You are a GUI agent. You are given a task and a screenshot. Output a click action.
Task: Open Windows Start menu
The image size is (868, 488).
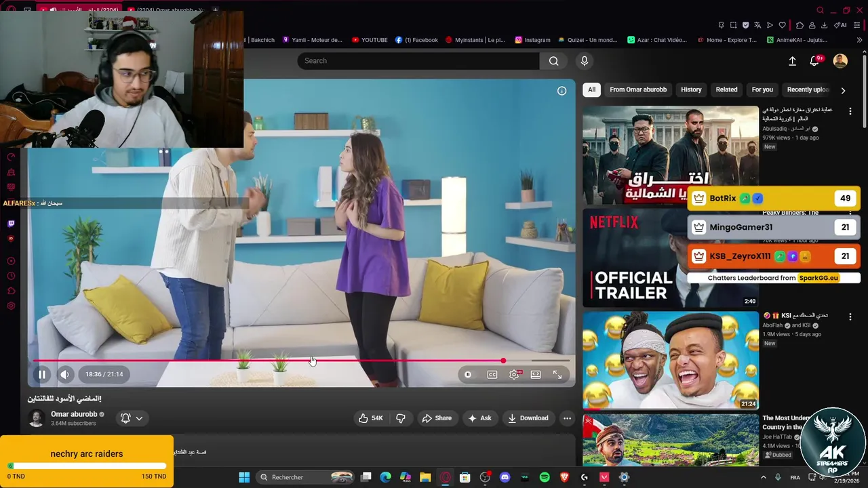(244, 477)
